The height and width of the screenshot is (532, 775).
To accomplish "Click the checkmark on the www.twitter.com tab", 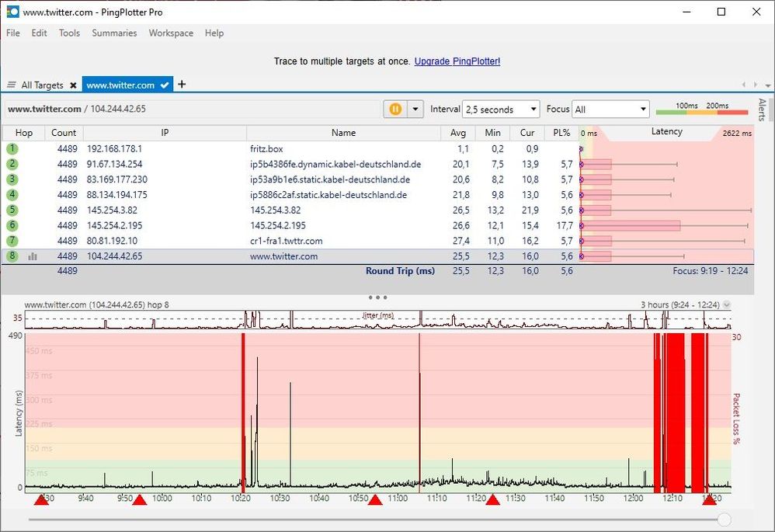I will pyautogui.click(x=165, y=85).
